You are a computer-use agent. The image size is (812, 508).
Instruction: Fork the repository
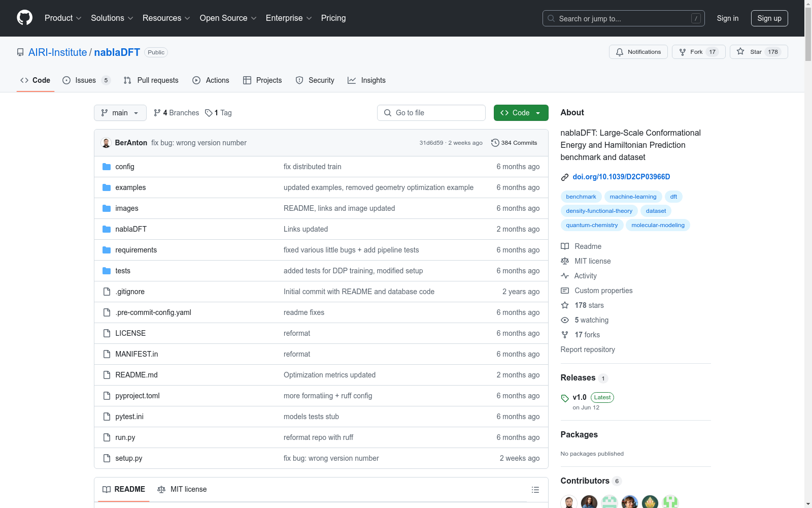pyautogui.click(x=699, y=52)
